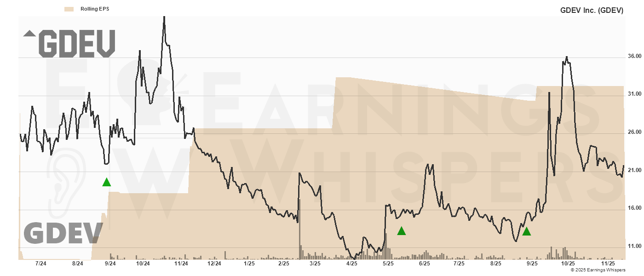Click the 11/24 date axis label
The width and height of the screenshot is (644, 276).
(x=181, y=264)
